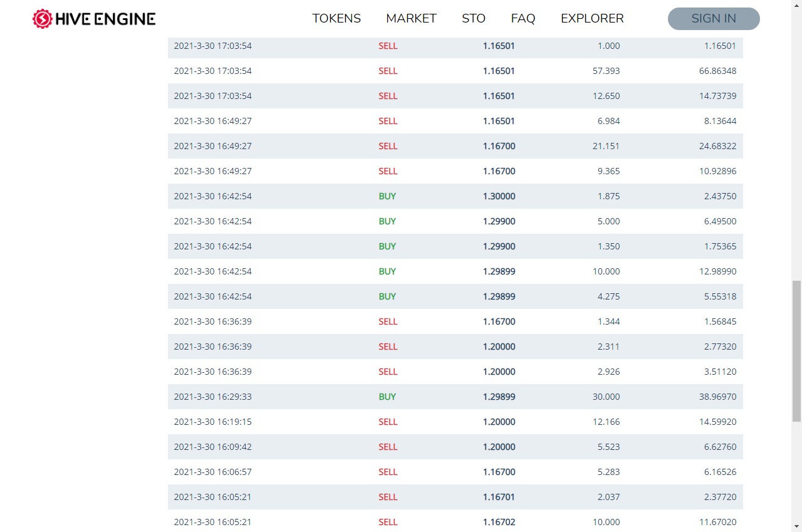Screen dimensions: 802x532
Task: Click the quantity 2.037
Action: (608, 497)
